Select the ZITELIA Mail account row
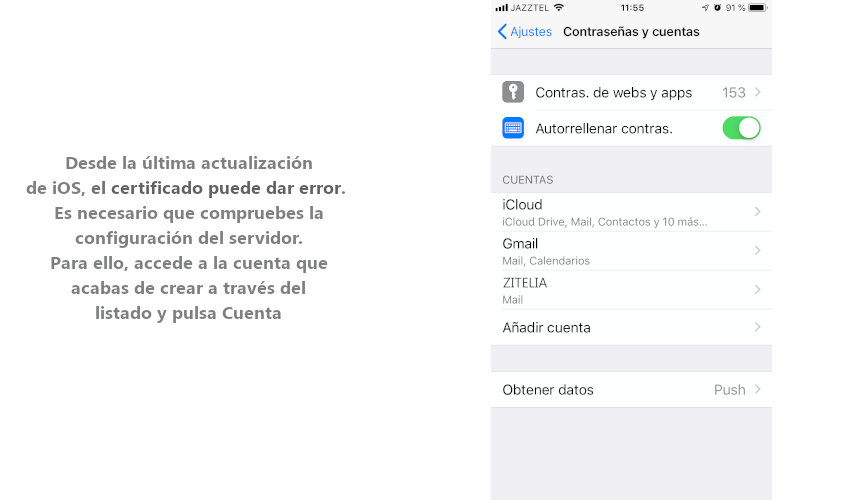Viewport: 850px width, 500px height. (600, 289)
